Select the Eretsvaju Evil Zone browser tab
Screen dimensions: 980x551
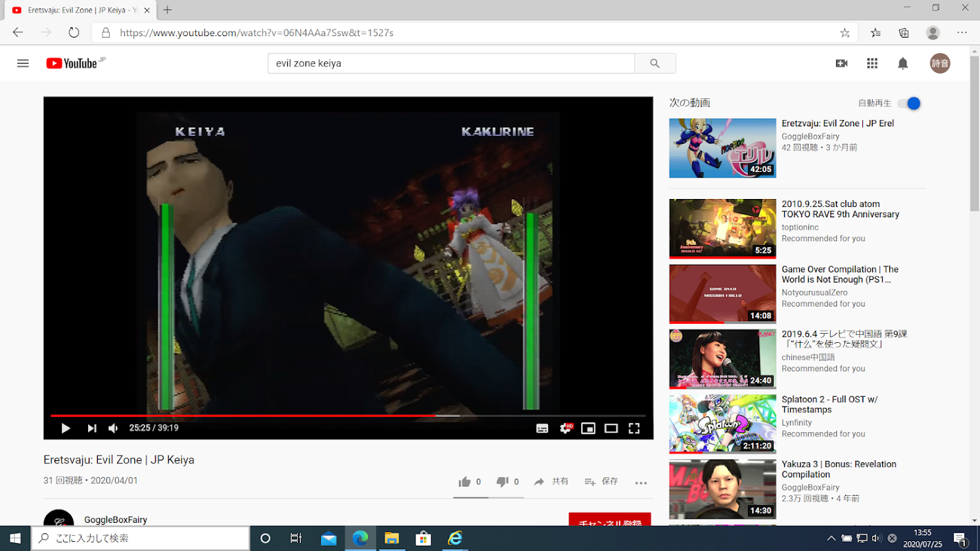pos(81,10)
